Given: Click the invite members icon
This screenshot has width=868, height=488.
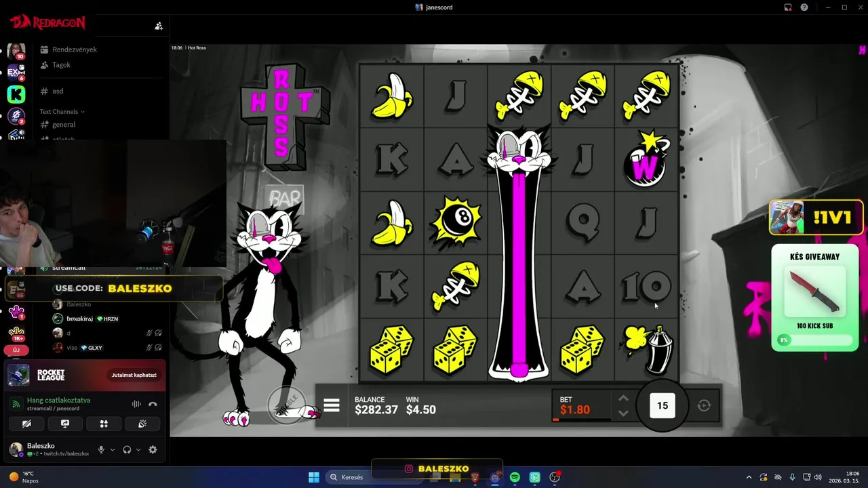Looking at the screenshot, I should (x=159, y=26).
